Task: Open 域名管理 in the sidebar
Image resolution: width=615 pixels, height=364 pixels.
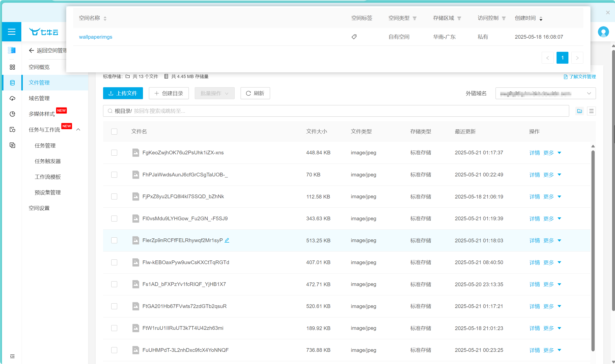Action: tap(39, 98)
